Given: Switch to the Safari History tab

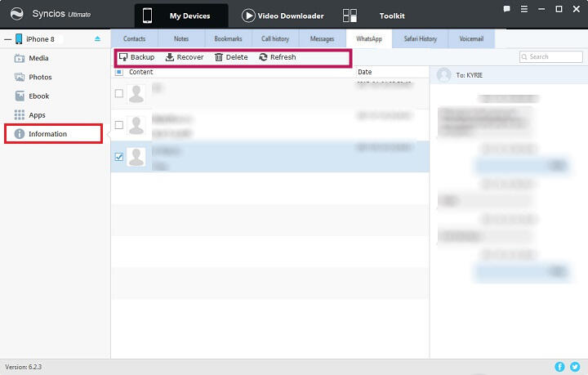Looking at the screenshot, I should (x=421, y=38).
